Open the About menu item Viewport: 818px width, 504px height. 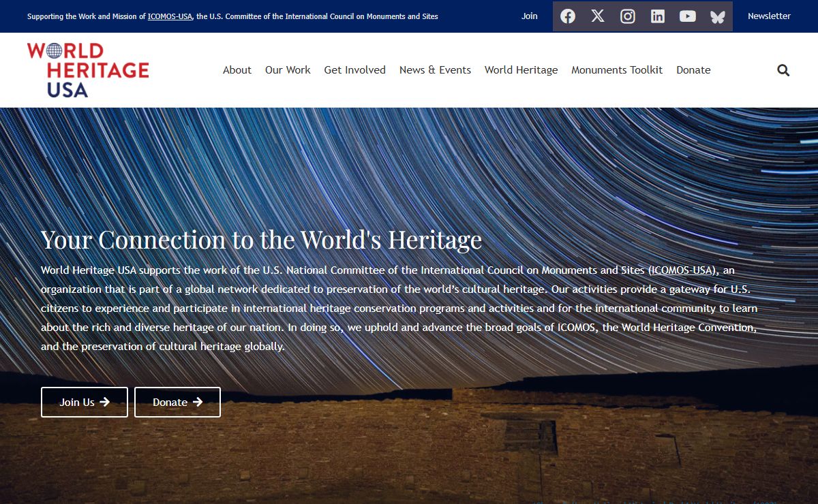pos(237,70)
